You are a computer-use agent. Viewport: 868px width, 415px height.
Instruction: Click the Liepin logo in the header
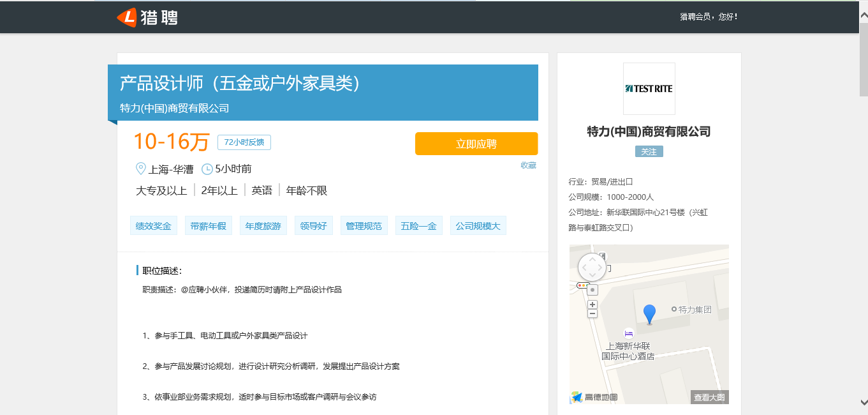pyautogui.click(x=147, y=17)
